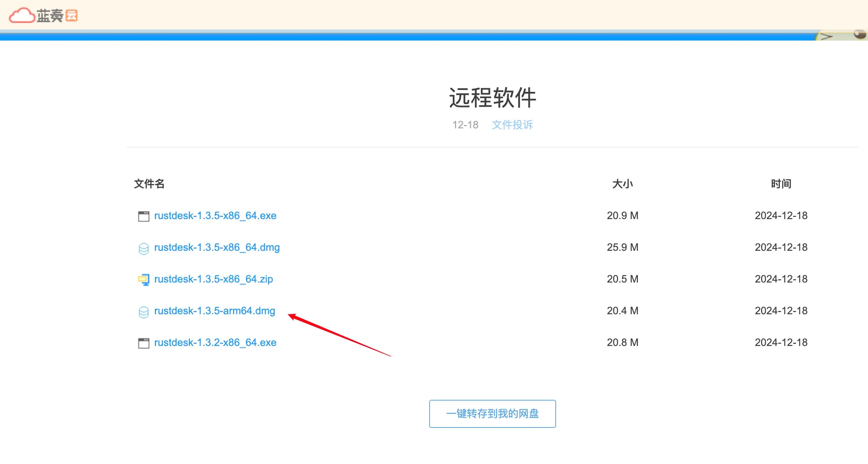Download rustdesk-1.3.5-arm64.dmg
868x464 pixels.
point(215,311)
